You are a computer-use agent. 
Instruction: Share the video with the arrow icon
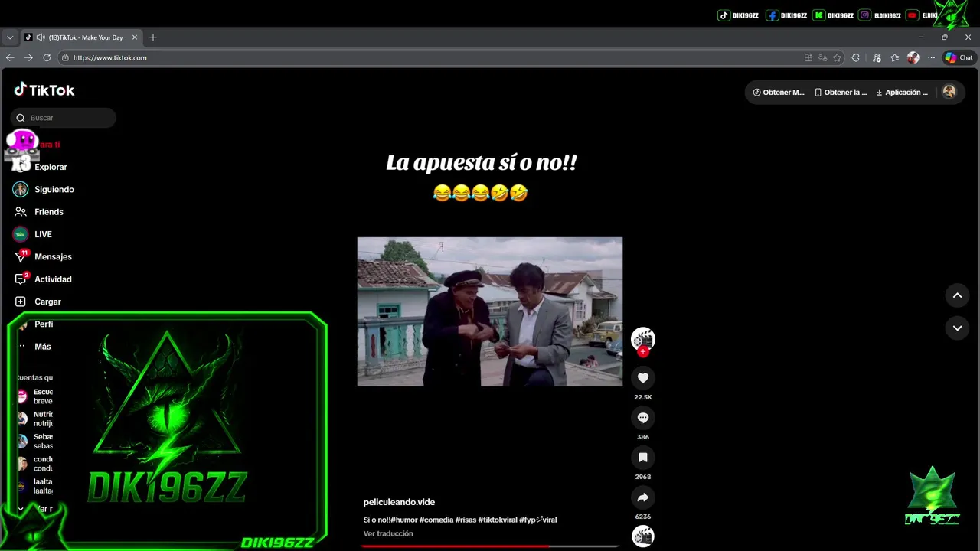643,497
